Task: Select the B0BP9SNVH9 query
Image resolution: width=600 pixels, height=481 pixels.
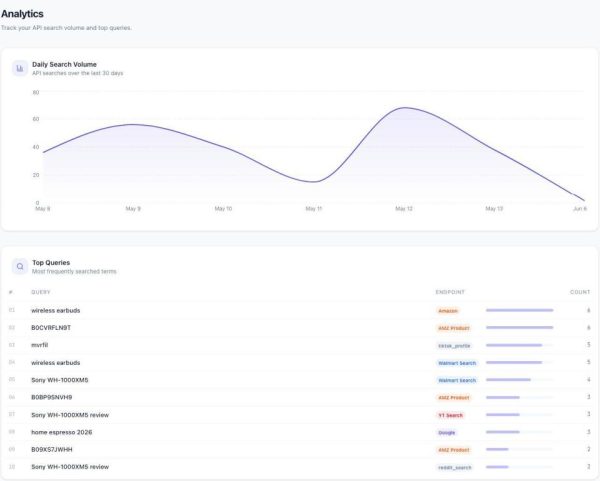Action: 52,397
